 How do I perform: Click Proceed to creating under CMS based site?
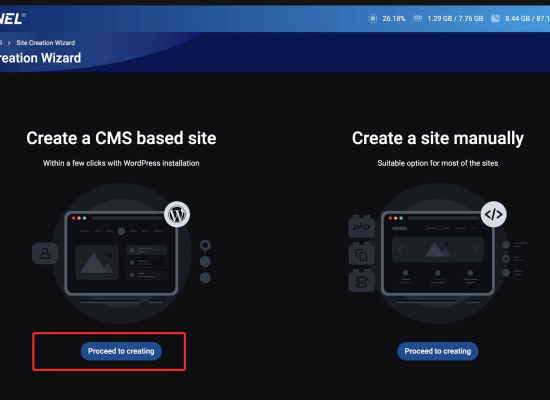click(121, 351)
